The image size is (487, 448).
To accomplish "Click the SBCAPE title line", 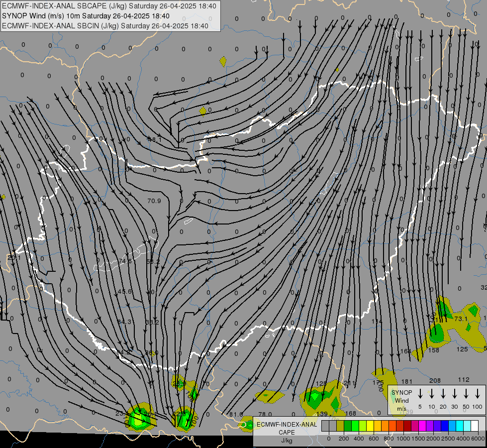I will point(109,6).
